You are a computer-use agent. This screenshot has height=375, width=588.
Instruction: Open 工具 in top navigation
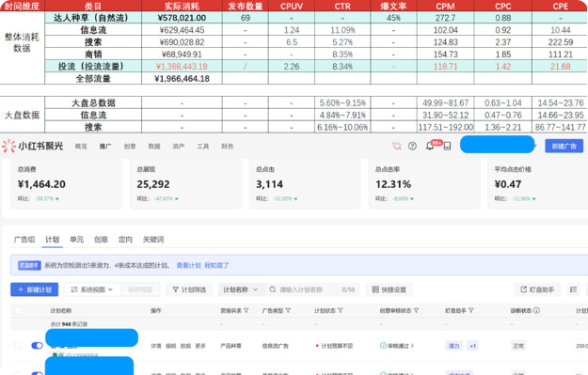click(x=203, y=146)
